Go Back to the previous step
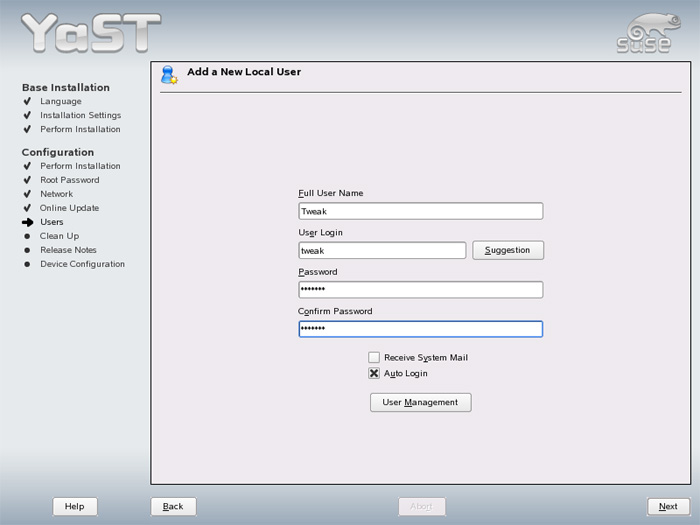Screen dimensions: 700x525 coord(173,506)
